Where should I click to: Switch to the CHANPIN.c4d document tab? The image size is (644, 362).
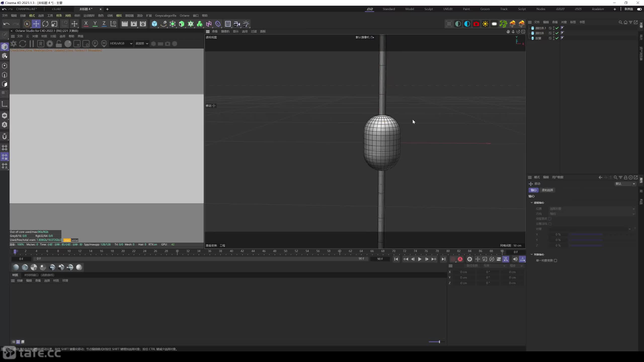[x=26, y=9]
